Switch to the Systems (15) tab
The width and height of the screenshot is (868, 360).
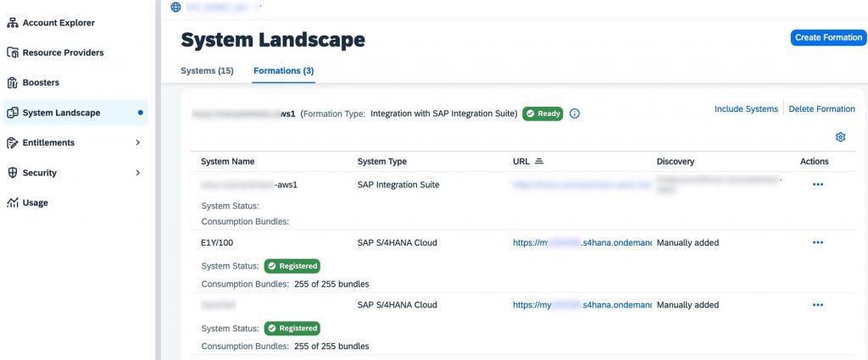(x=207, y=71)
